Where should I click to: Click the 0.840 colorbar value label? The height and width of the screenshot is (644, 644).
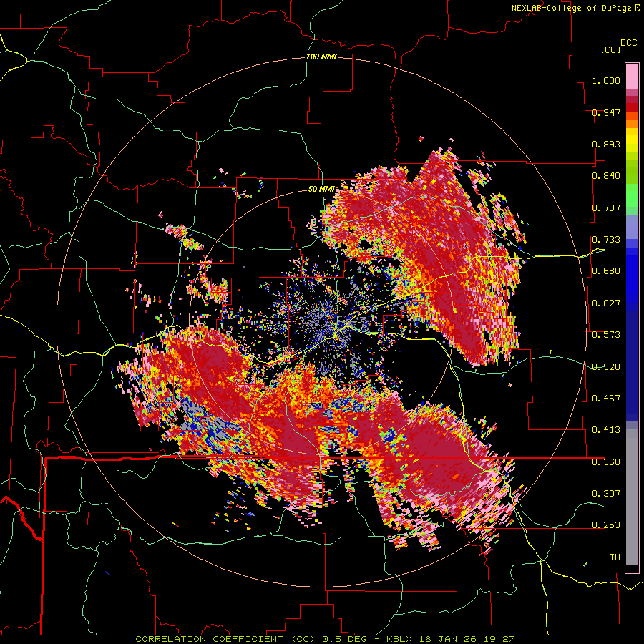[x=606, y=176]
